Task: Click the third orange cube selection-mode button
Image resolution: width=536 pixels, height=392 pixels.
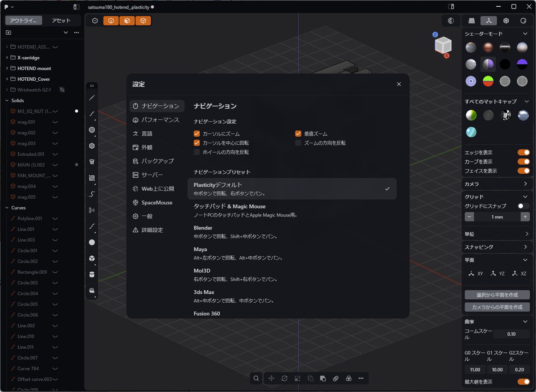Action: (x=143, y=21)
